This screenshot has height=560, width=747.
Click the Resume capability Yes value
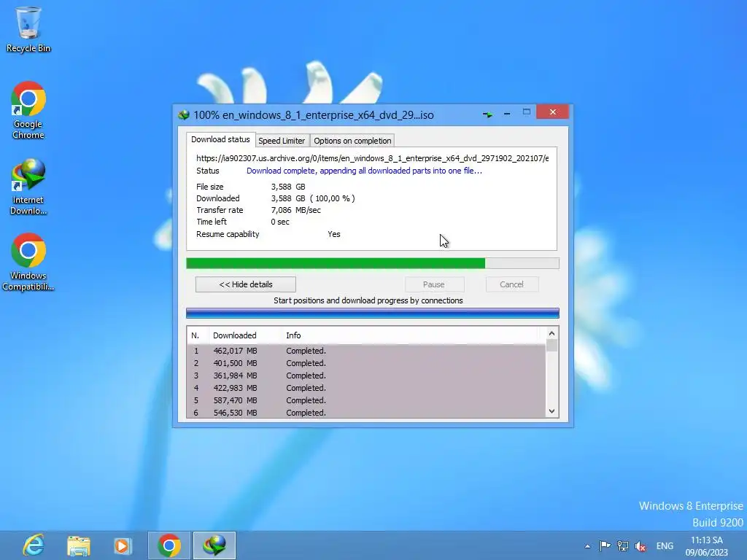point(334,234)
